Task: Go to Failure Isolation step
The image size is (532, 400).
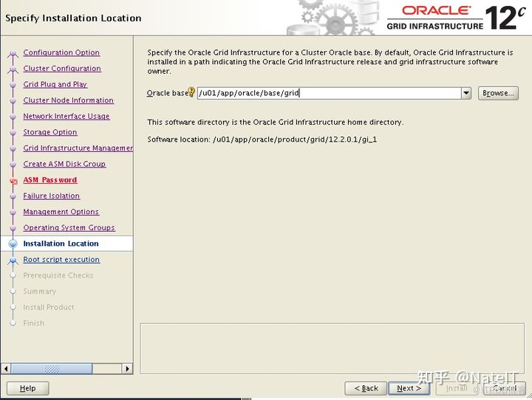Action: pyautogui.click(x=52, y=196)
